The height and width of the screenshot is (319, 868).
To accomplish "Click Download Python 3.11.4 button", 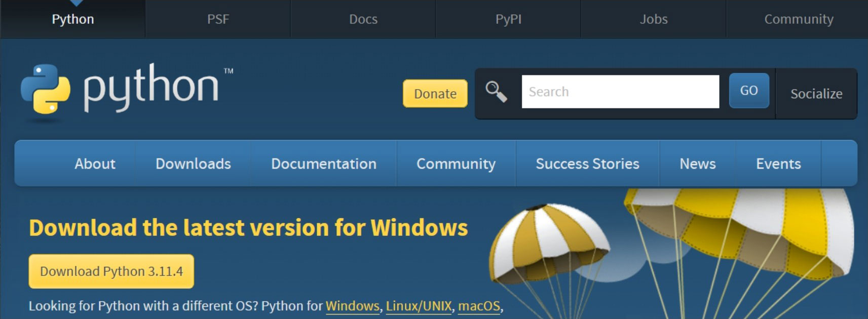I will pyautogui.click(x=111, y=271).
